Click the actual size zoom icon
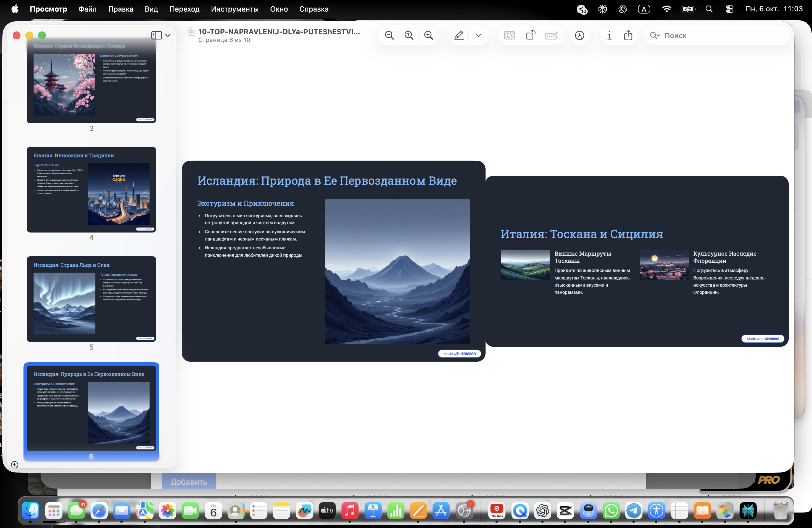The image size is (812, 528). click(409, 35)
